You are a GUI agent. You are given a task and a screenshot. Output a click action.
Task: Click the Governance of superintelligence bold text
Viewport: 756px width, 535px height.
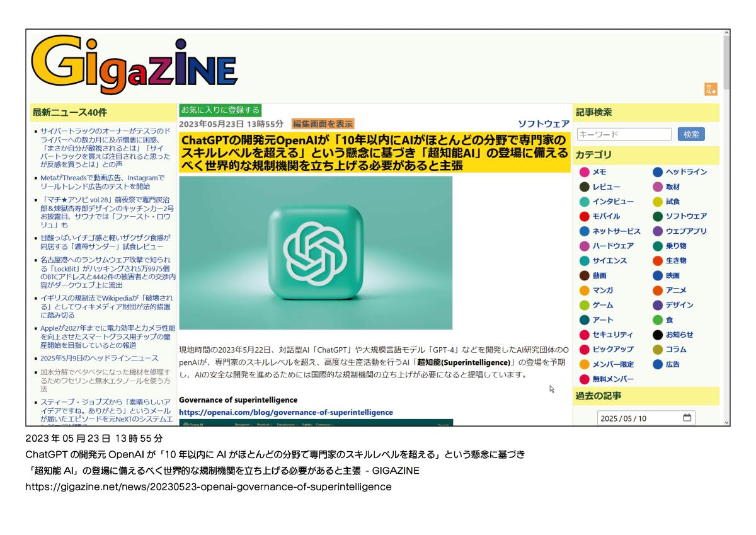(238, 400)
